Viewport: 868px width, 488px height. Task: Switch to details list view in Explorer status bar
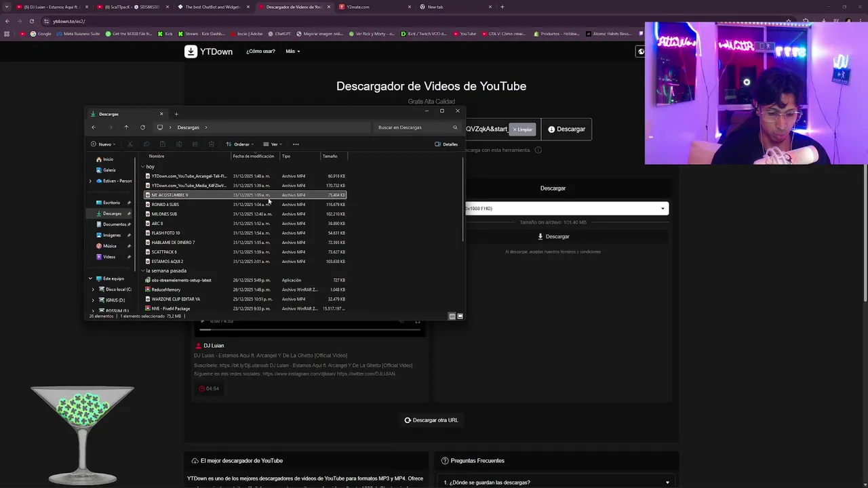coord(452,317)
